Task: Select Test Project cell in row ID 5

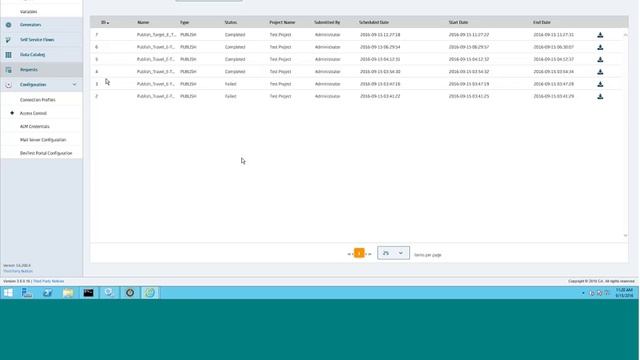Action: [280, 59]
